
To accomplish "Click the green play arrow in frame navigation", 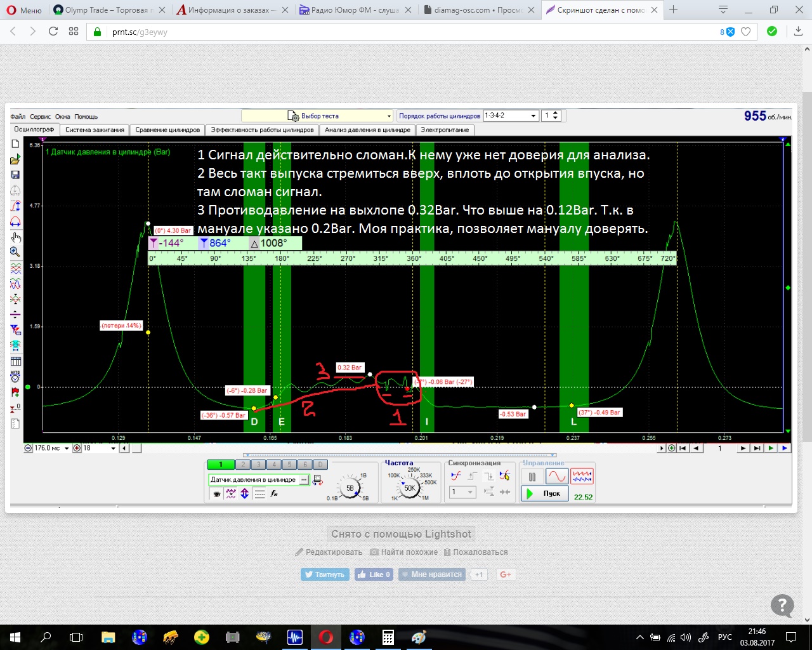I will click(x=770, y=448).
